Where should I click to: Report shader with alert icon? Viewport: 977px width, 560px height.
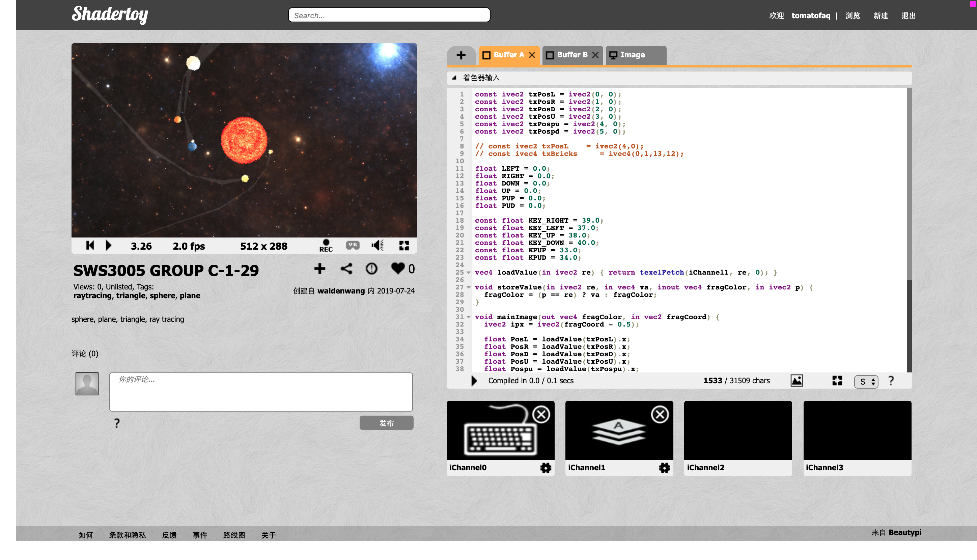[x=371, y=269]
